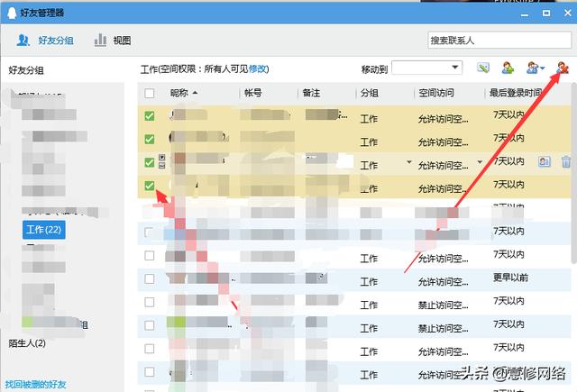This screenshot has height=392, width=577.
Task: Open the 找回被删的好友 link
Action: point(35,384)
